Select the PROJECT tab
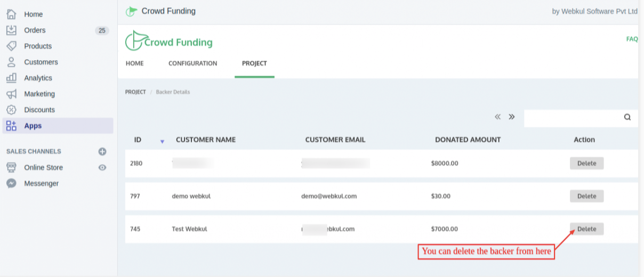The width and height of the screenshot is (644, 277). [254, 63]
